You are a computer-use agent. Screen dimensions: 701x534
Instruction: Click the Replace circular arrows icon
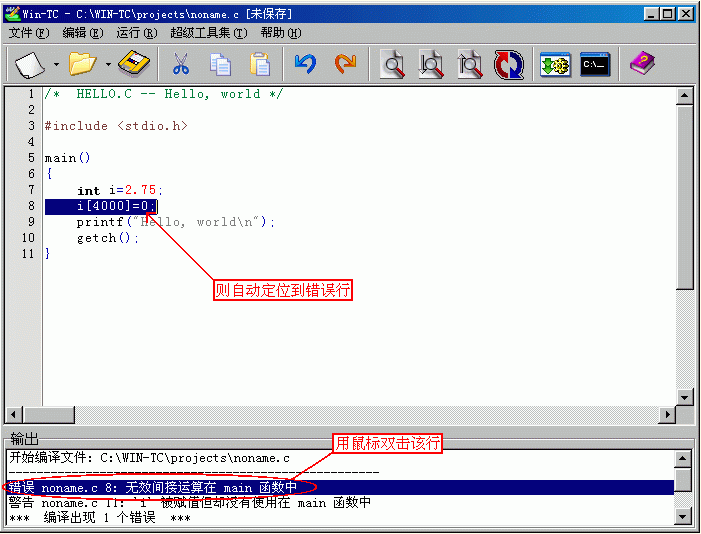coord(509,64)
